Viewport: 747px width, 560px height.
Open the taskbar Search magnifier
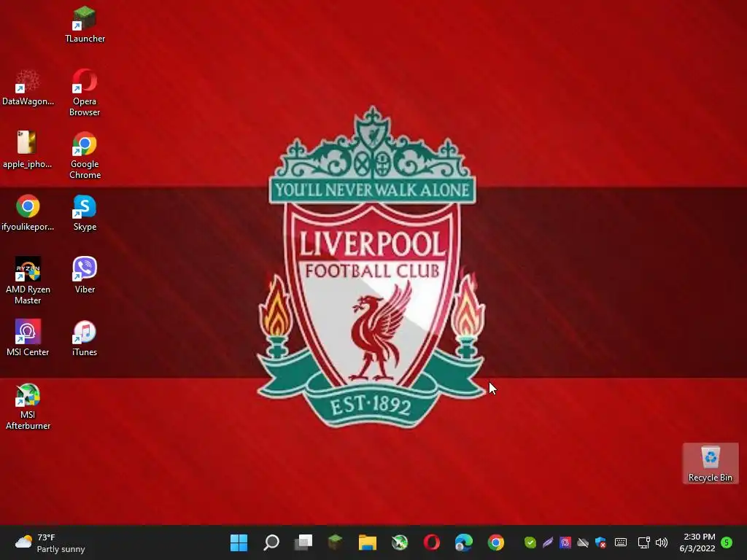271,542
